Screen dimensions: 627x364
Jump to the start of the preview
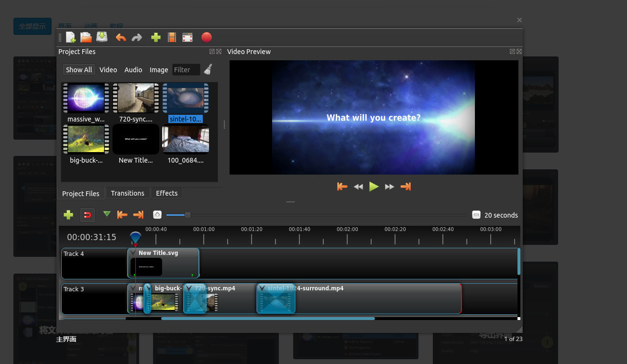click(x=342, y=187)
